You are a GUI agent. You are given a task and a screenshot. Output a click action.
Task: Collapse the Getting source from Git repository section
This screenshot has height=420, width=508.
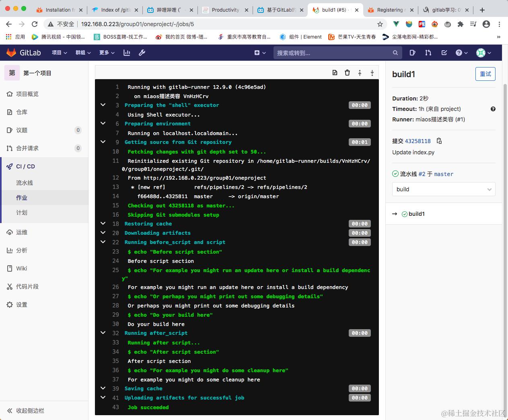103,142
